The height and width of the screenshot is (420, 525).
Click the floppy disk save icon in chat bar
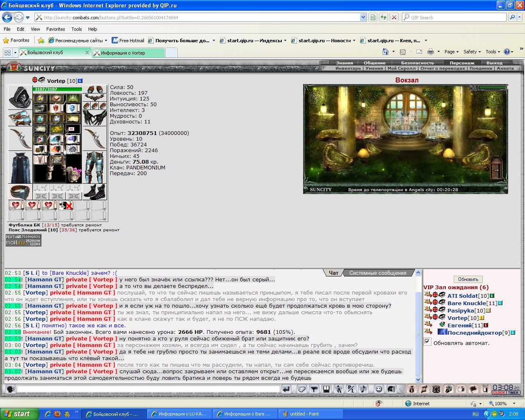(x=326, y=389)
